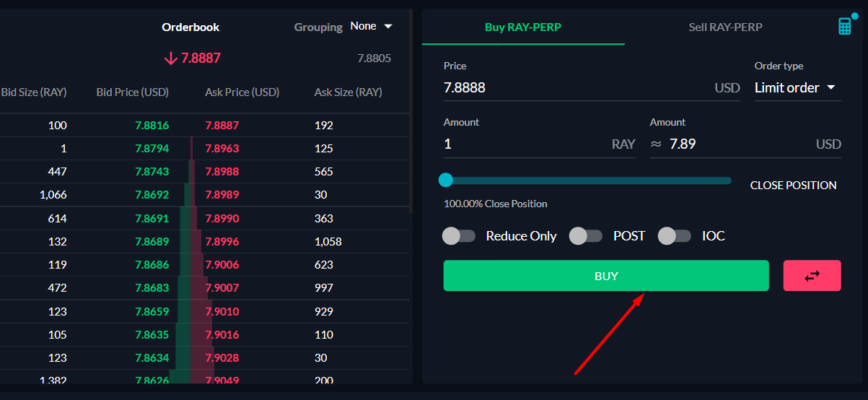Click the RAY Amount input field
Screen dimensions: 868x400
(525, 144)
